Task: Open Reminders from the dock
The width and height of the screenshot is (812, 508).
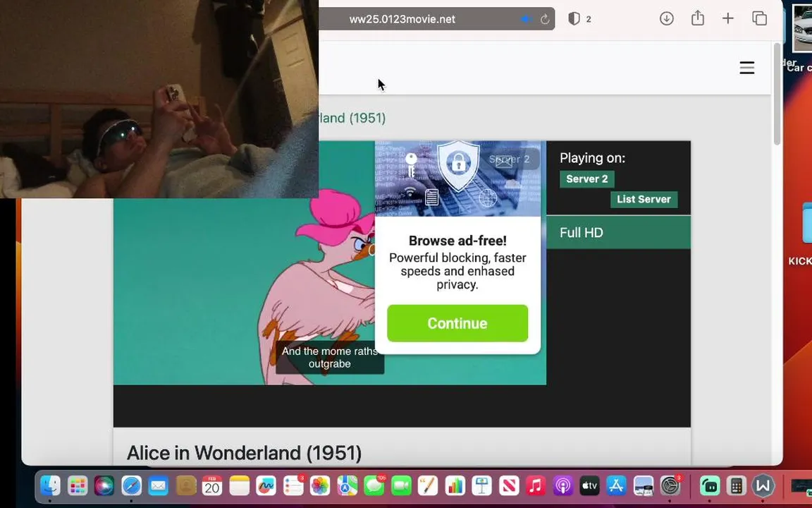Action: (x=293, y=486)
